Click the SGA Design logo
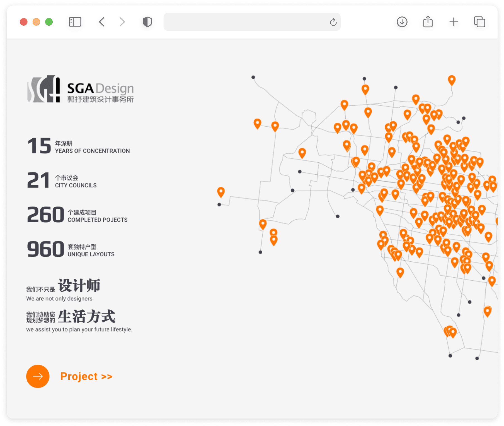 click(81, 89)
